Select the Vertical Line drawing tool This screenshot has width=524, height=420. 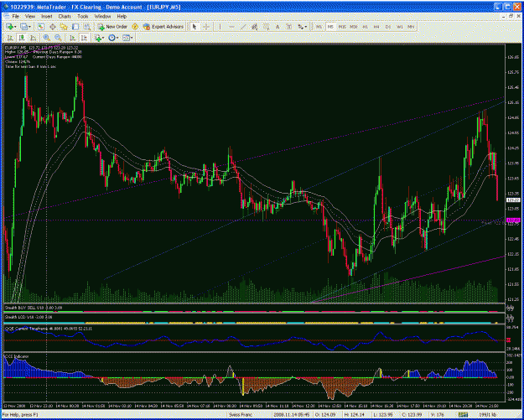(x=220, y=27)
